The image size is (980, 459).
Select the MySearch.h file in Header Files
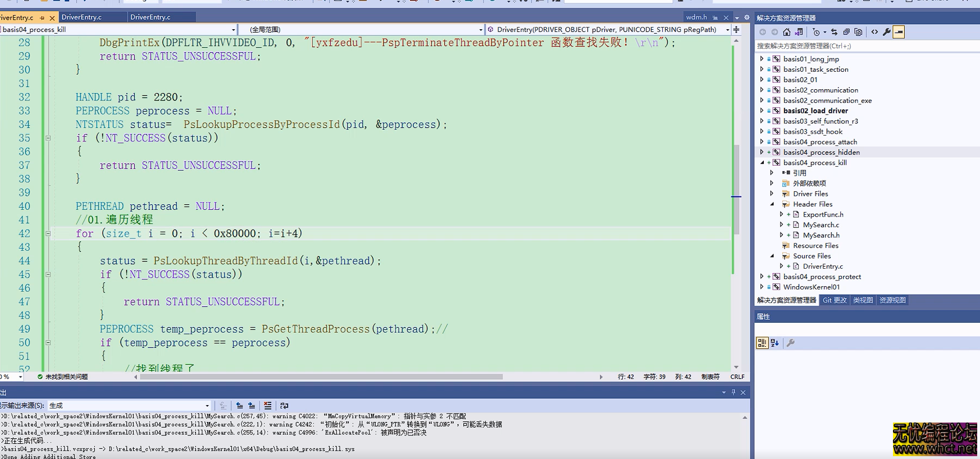coord(821,235)
